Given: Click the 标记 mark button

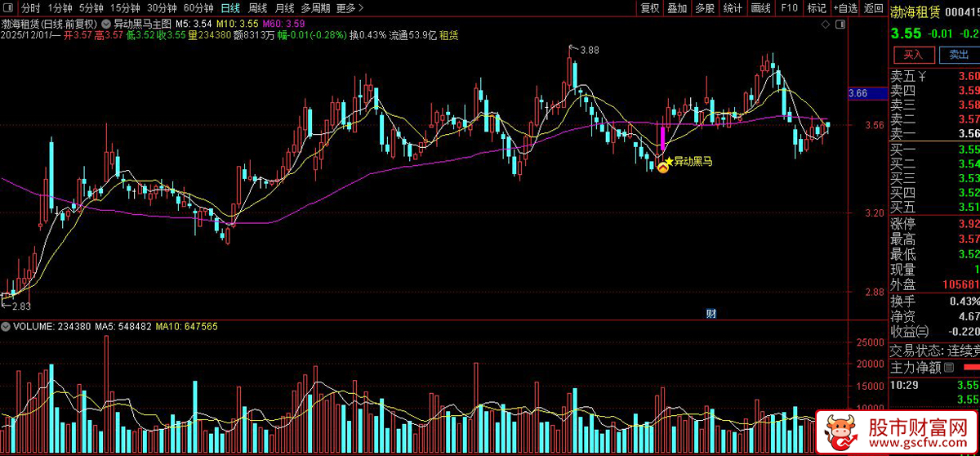Looking at the screenshot, I should [x=816, y=8].
